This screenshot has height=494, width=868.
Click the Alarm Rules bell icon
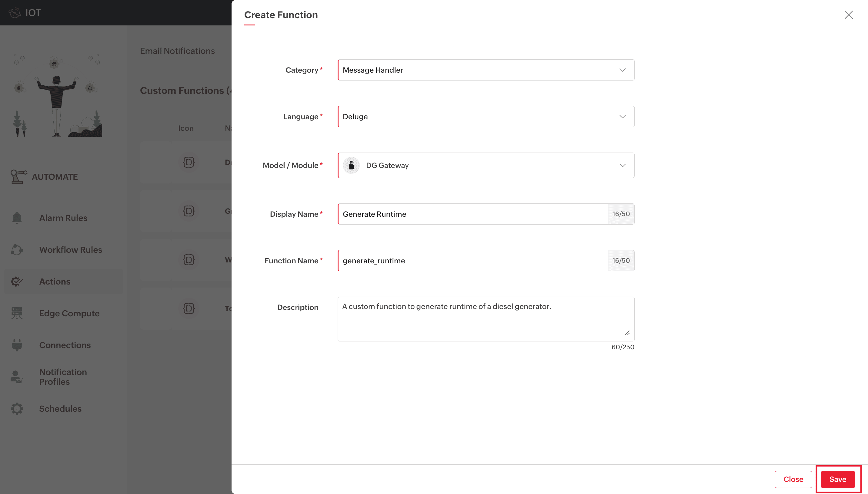17,218
